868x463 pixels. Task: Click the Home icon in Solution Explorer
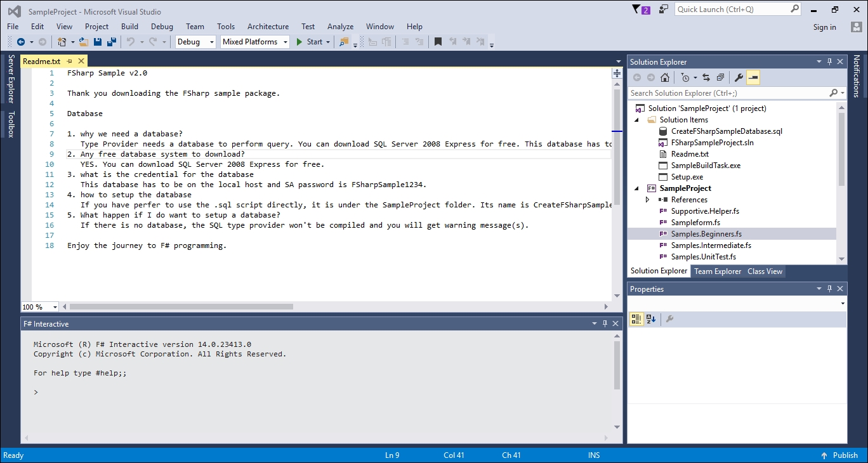(x=664, y=77)
